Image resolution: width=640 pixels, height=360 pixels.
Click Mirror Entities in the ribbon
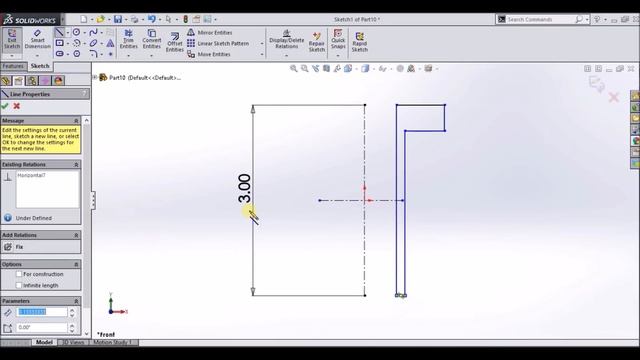(x=210, y=32)
